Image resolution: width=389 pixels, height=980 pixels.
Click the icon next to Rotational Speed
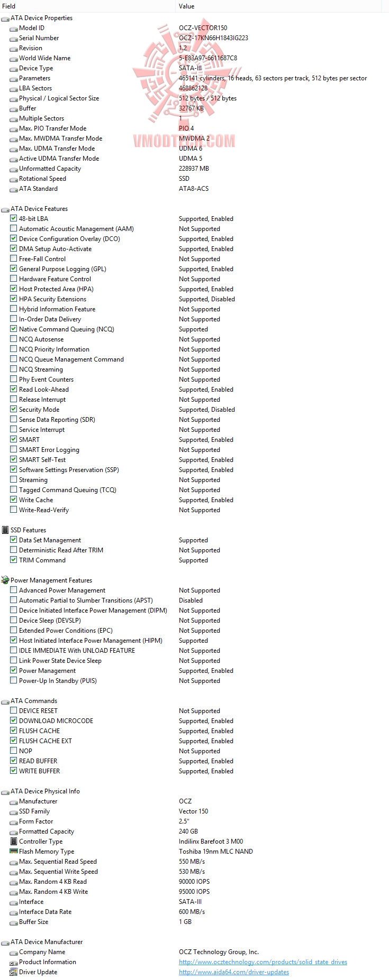tap(14, 179)
